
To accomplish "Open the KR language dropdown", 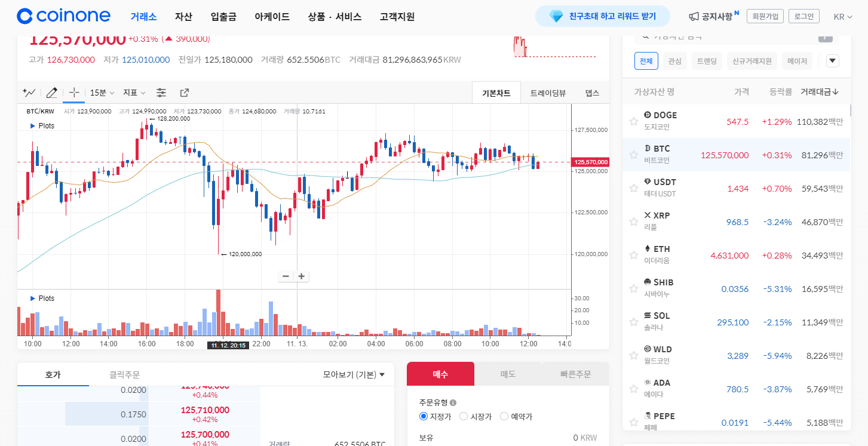I will click(843, 17).
